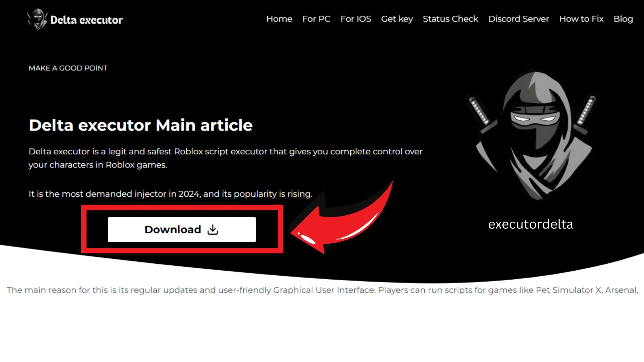Click the paragraph about legit and safest executor
The height and width of the screenshot is (362, 644).
coord(225,158)
